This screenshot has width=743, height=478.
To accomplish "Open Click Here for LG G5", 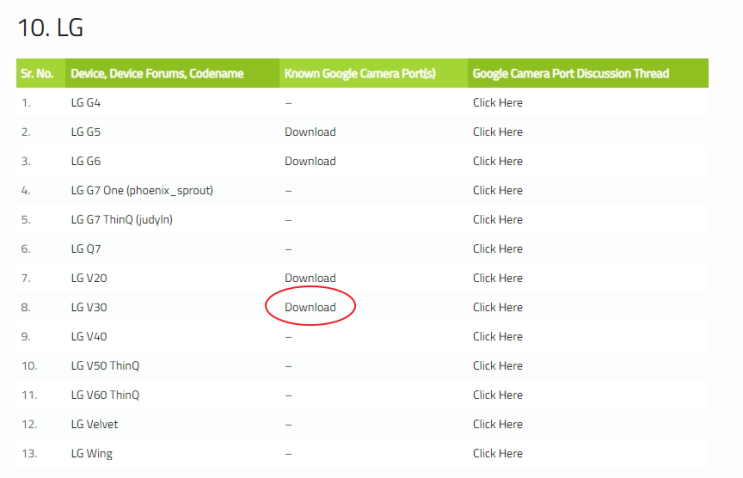I will pos(498,132).
